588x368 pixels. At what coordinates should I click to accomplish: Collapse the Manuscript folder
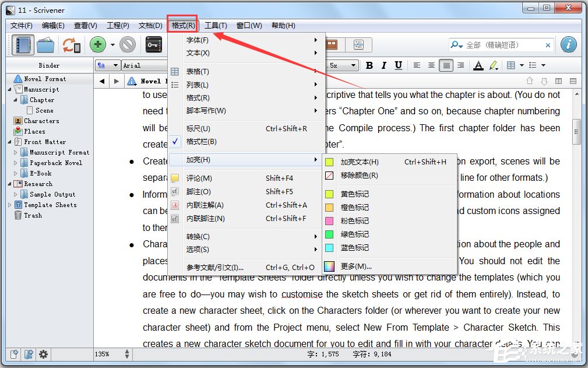10,89
